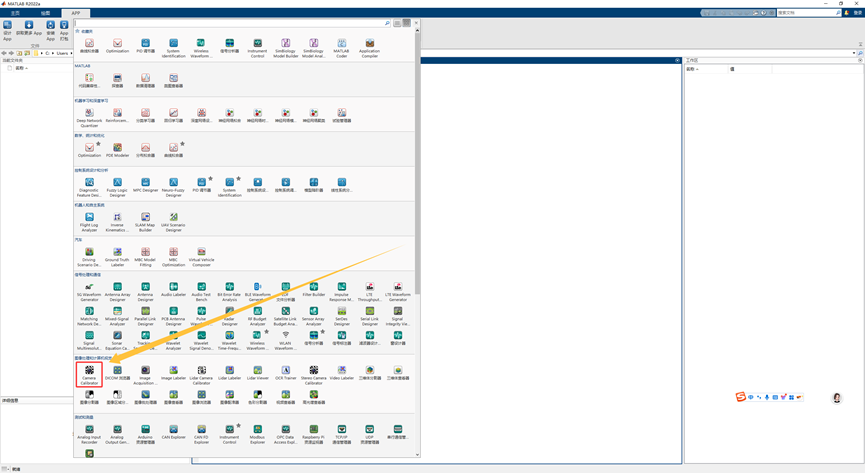Click the gallery scroll-down arrow
This screenshot has height=473, width=865.
pyautogui.click(x=417, y=455)
